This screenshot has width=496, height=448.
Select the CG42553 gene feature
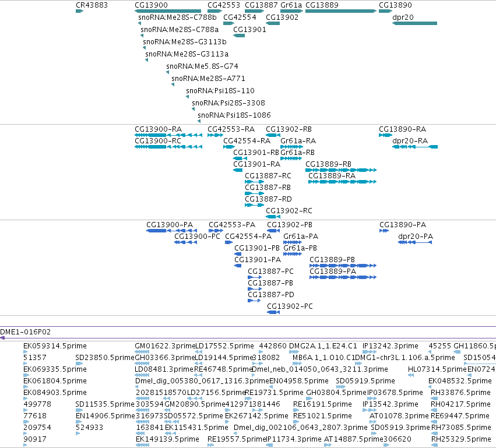[x=215, y=11]
